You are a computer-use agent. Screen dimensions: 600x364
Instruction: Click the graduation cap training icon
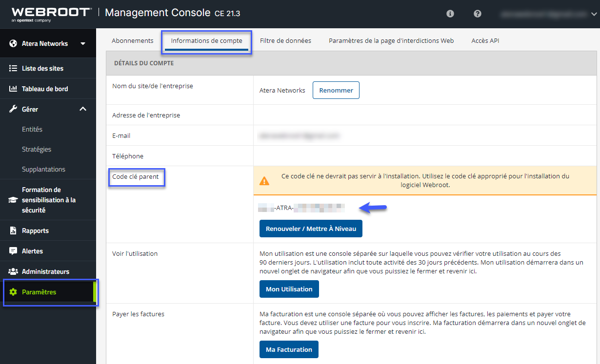pyautogui.click(x=13, y=200)
